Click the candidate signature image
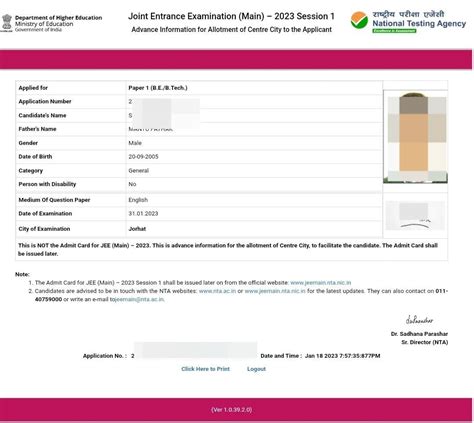Screen dimensions: 474x423 click(x=415, y=215)
